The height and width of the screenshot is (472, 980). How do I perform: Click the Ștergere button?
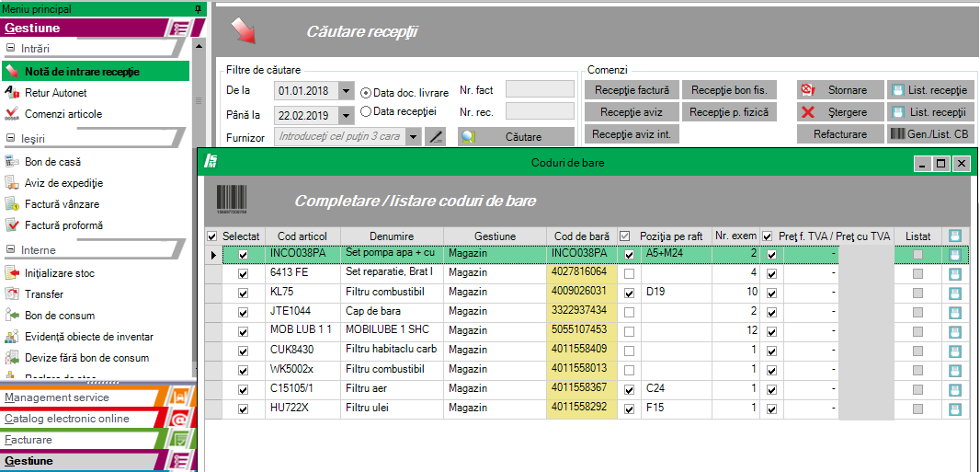point(840,112)
